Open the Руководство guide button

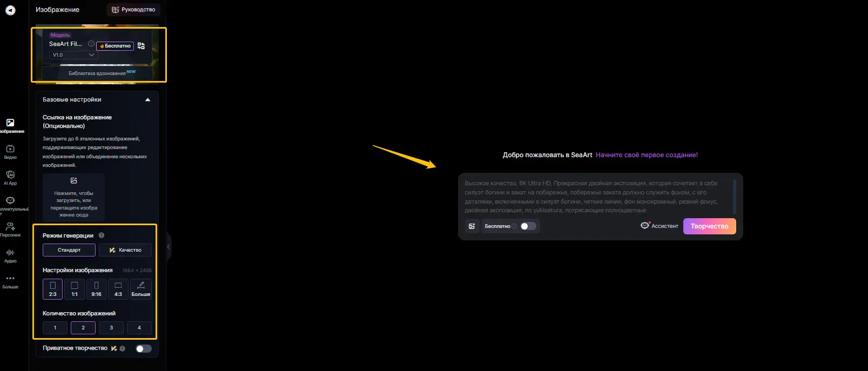[x=133, y=10]
